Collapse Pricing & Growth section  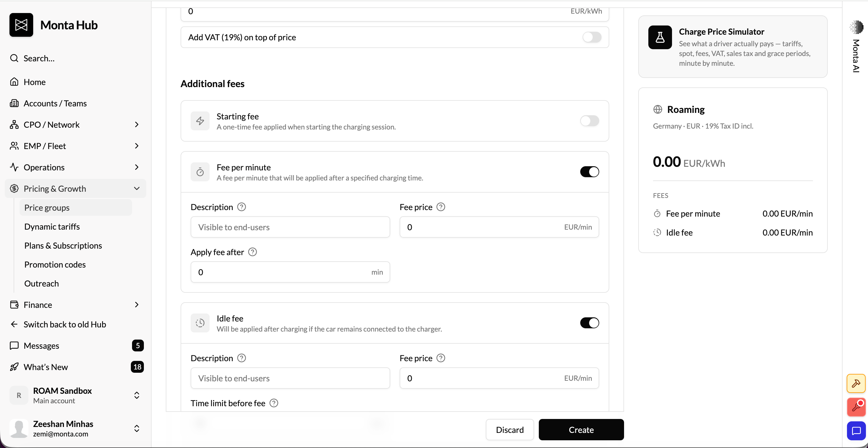click(75, 188)
